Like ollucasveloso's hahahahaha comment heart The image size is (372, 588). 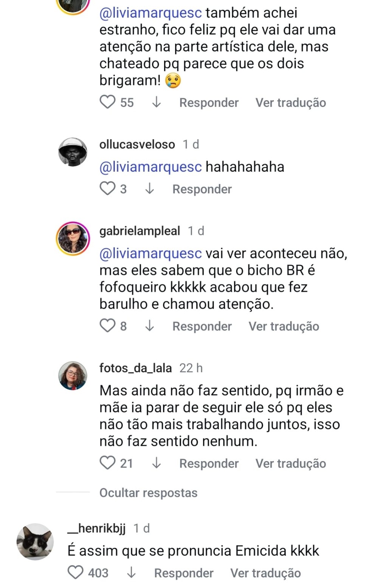[108, 188]
